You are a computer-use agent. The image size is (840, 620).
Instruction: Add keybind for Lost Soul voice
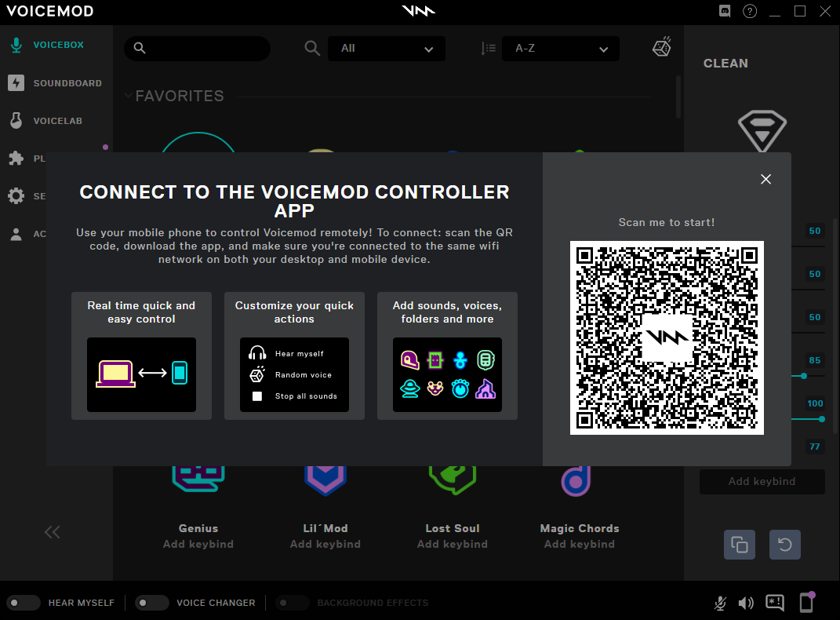tap(453, 544)
